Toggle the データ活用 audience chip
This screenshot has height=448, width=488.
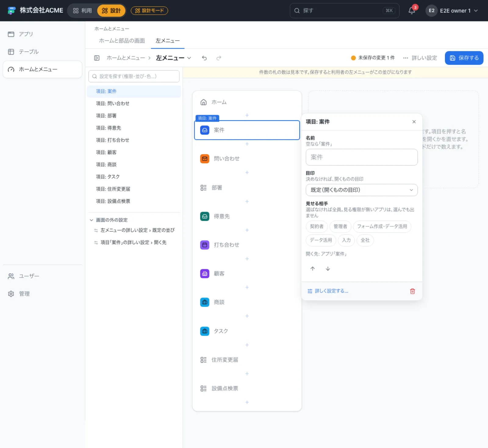(x=321, y=240)
